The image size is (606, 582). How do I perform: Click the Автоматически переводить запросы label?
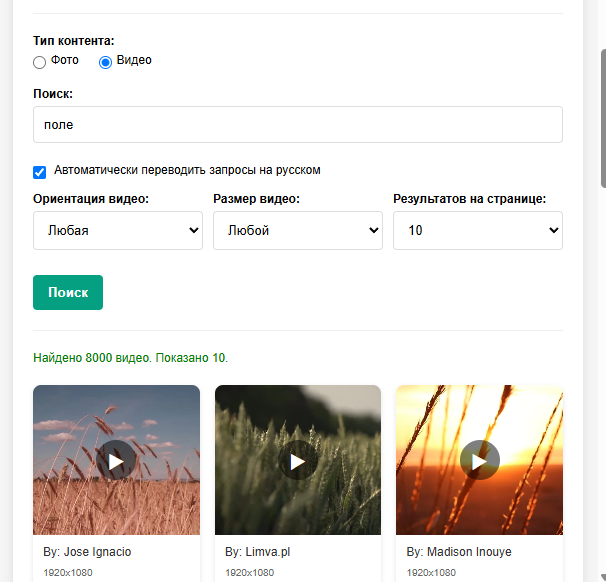[187, 171]
